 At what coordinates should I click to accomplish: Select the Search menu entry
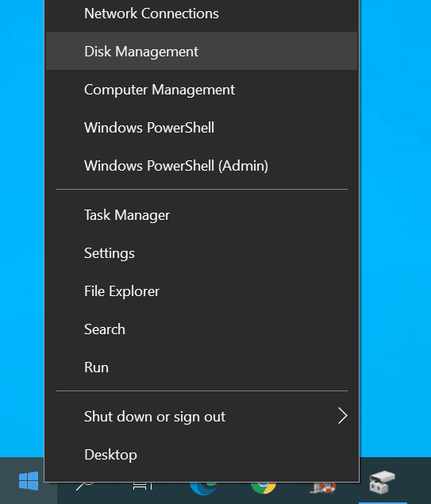(x=202, y=329)
